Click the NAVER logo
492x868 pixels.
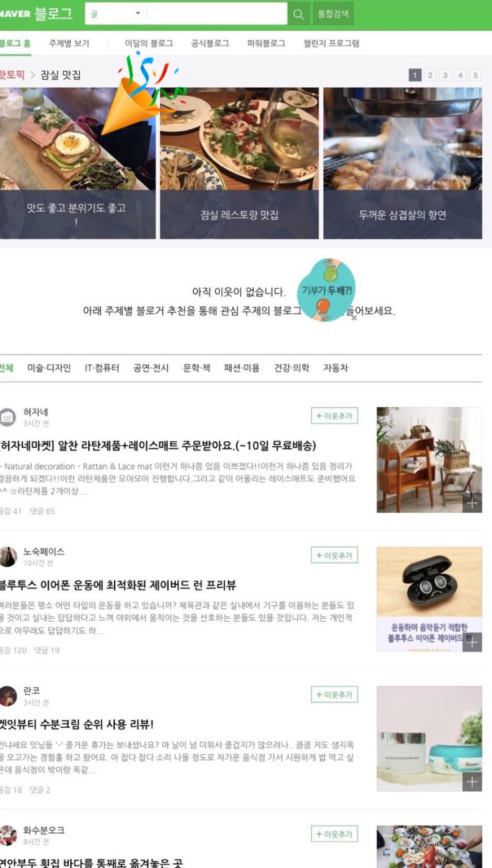click(x=15, y=14)
